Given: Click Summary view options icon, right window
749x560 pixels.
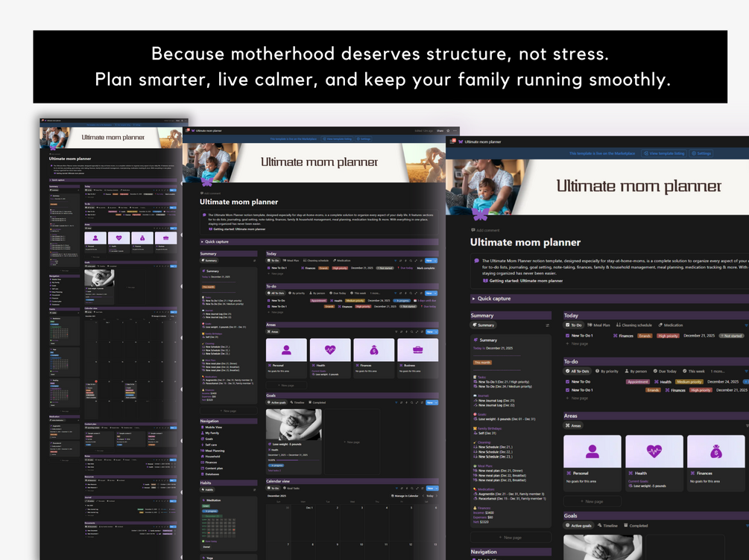Looking at the screenshot, I should [x=548, y=325].
